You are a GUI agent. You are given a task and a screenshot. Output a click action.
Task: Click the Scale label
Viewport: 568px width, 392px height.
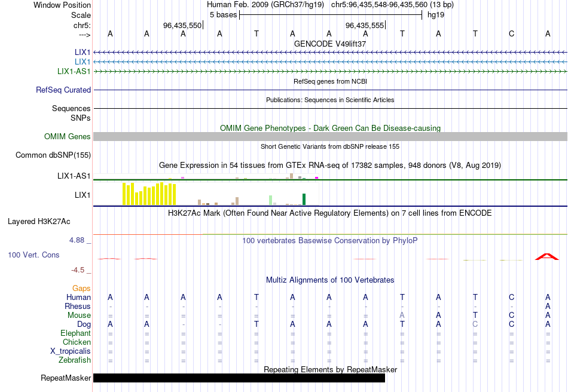tap(81, 15)
